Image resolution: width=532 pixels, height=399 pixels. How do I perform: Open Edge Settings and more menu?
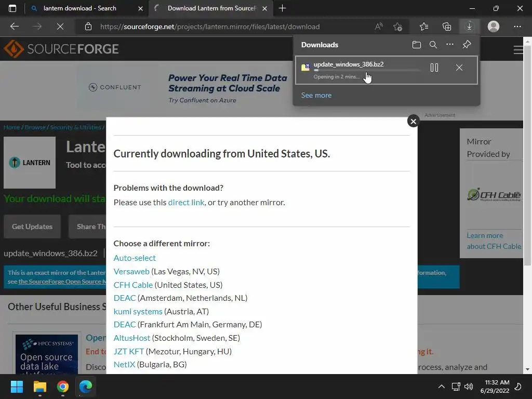point(517,26)
